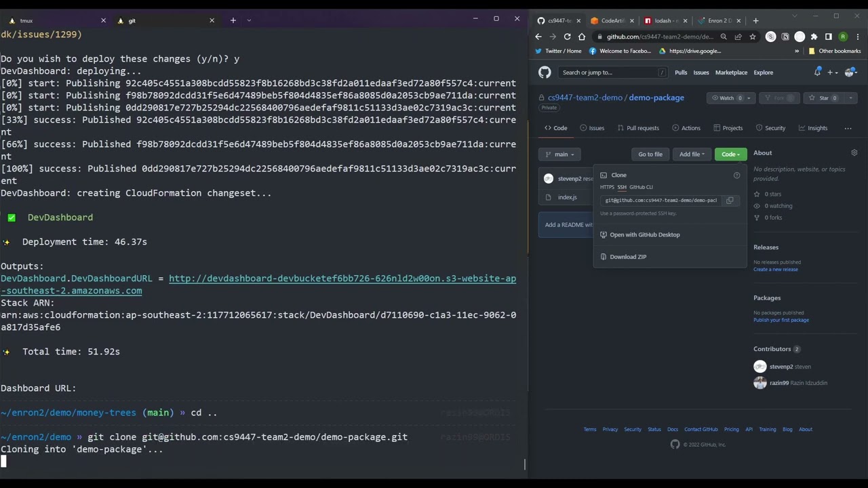Open Chrome profile avatar R

coord(843,37)
